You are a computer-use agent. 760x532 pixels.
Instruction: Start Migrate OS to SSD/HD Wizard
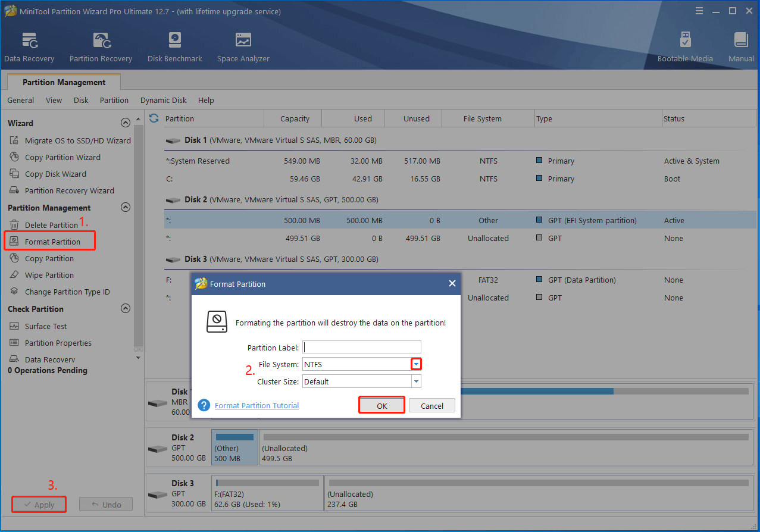[70, 140]
